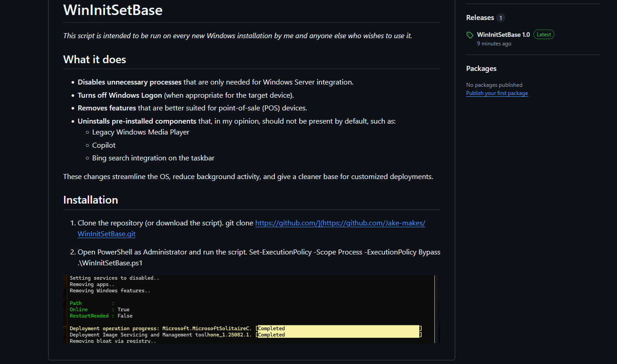Click the 'No packages published' text
Viewport: 617px width, 364px height.
tap(494, 85)
